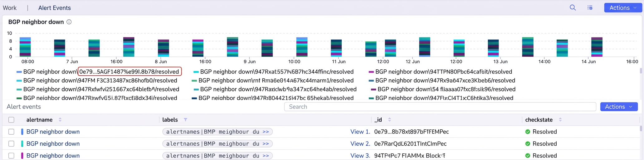The height and width of the screenshot is (160, 644).
Task: Open second row BGP neighbor down alert name
Action: click(x=53, y=144)
